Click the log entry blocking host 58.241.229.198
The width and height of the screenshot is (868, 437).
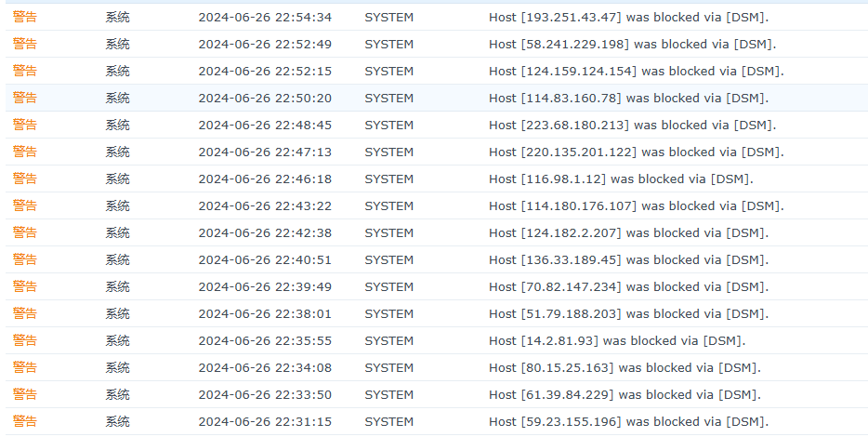(632, 44)
